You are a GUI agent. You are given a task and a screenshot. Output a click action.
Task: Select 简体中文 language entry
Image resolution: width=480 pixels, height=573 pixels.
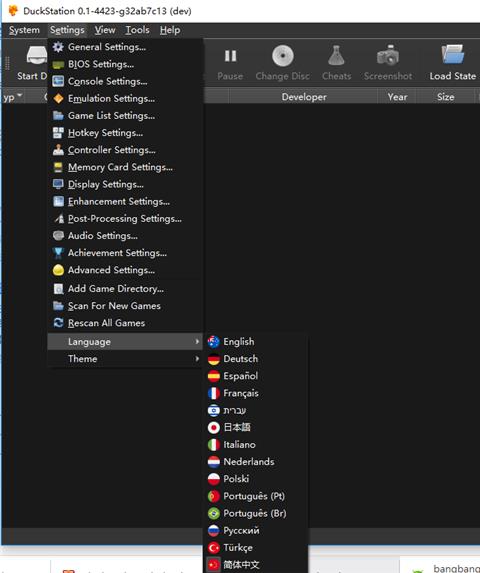click(256, 565)
